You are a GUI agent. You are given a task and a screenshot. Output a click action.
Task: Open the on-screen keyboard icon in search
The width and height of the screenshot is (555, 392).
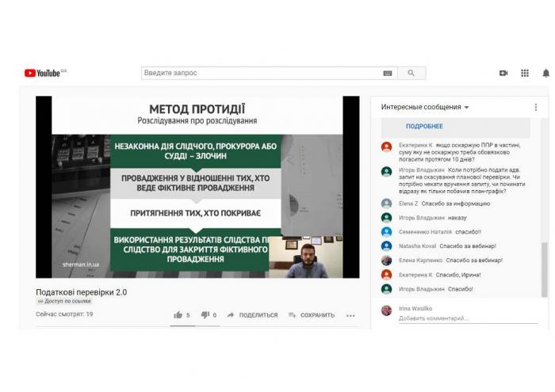coord(388,73)
